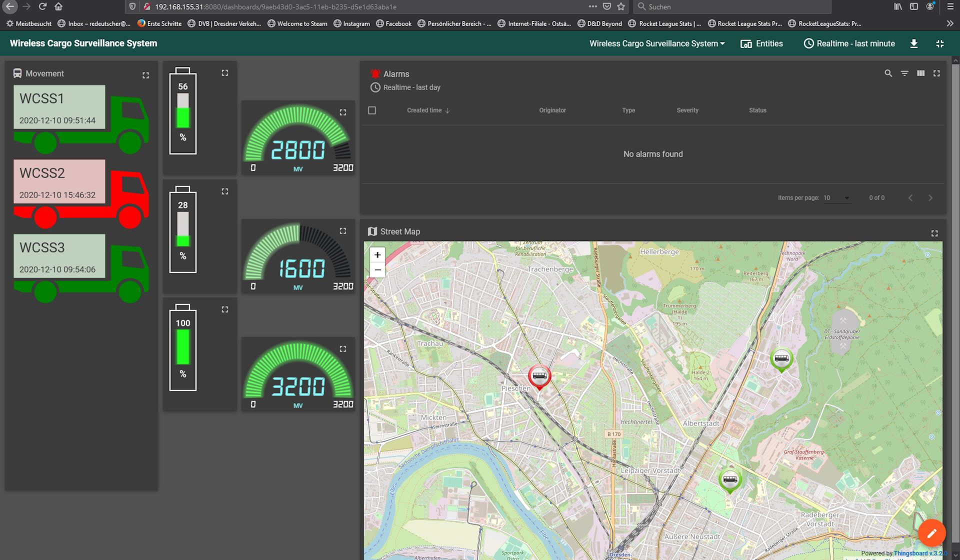
Task: Expand the Street Map widget fullscreen
Action: [x=934, y=233]
